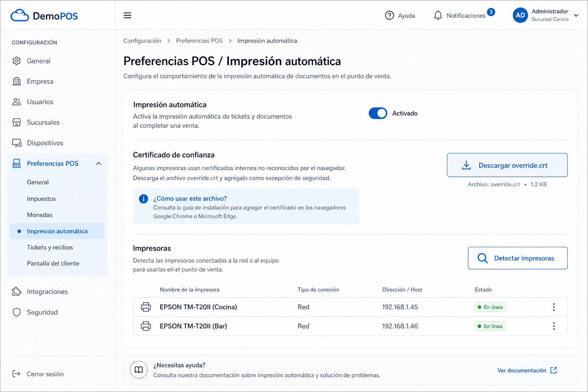Click the Ayuda question mark icon

click(x=389, y=15)
